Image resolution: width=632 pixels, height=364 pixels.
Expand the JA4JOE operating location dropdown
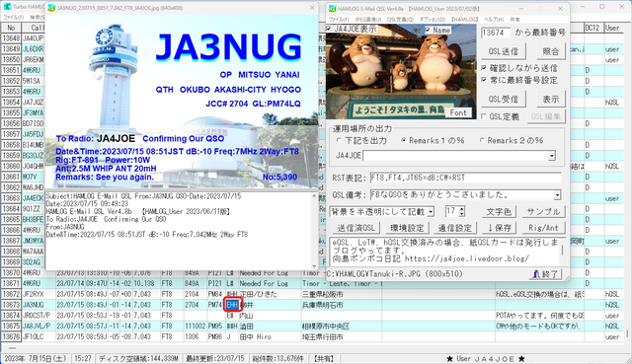[x=551, y=156]
